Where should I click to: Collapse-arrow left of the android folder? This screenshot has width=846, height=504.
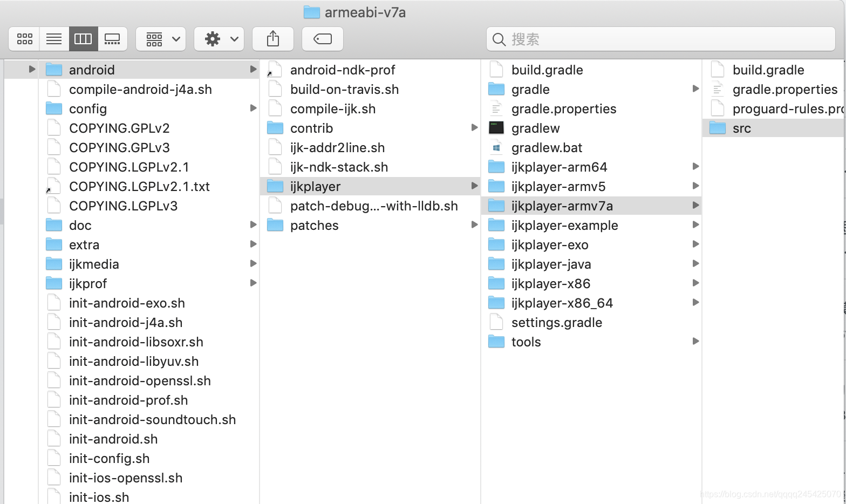pyautogui.click(x=32, y=69)
